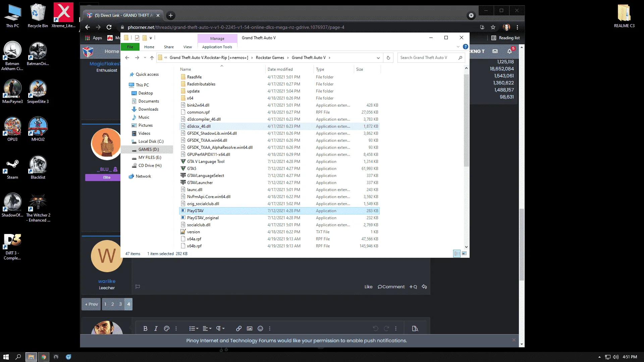Reload the page in Chrome
The width and height of the screenshot is (644, 362).
[109, 27]
